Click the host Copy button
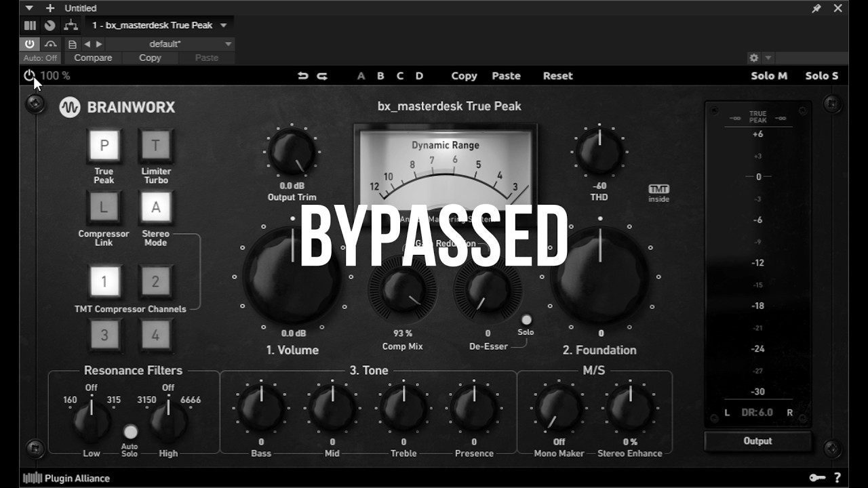This screenshot has height=488, width=868. tap(150, 58)
